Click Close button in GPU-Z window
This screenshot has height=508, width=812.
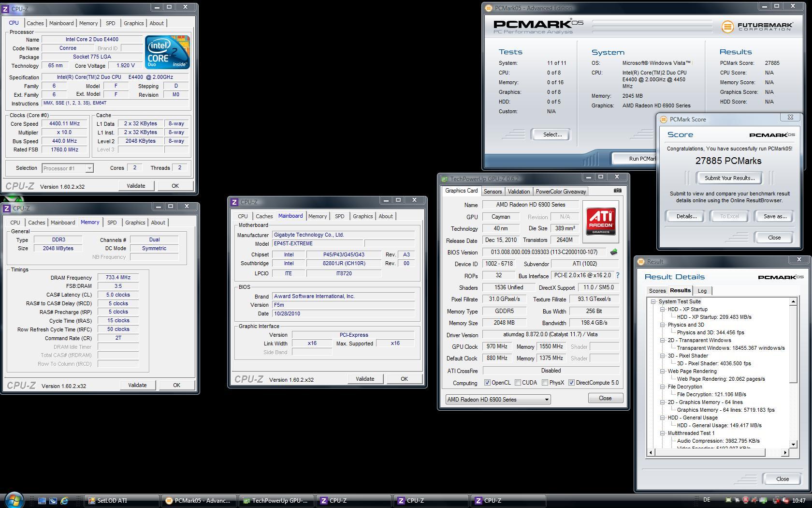[x=605, y=398]
